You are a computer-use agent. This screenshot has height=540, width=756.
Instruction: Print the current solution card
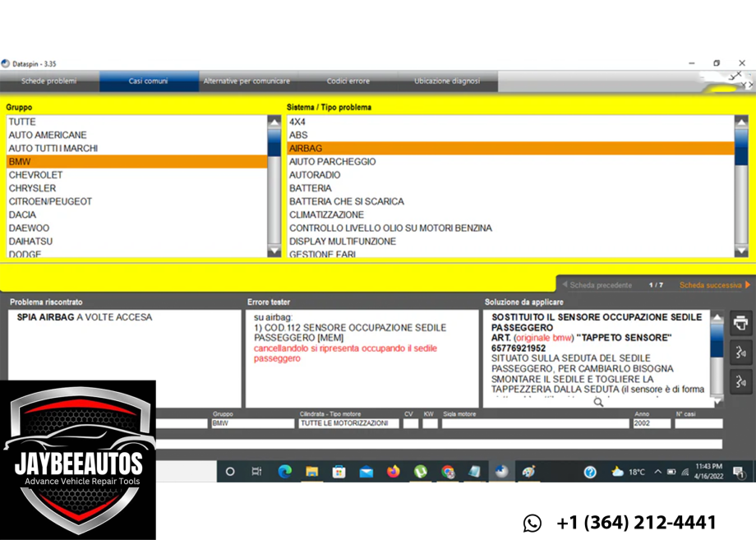tap(741, 323)
